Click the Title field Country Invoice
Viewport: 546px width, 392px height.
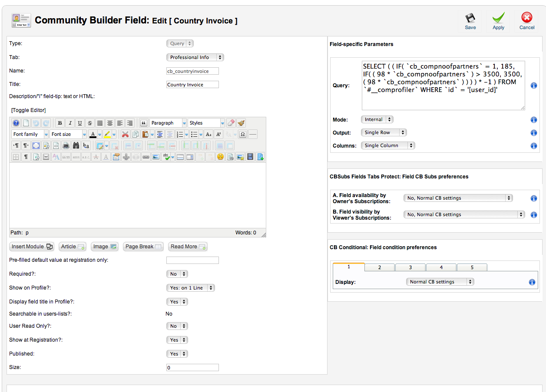[x=192, y=85]
